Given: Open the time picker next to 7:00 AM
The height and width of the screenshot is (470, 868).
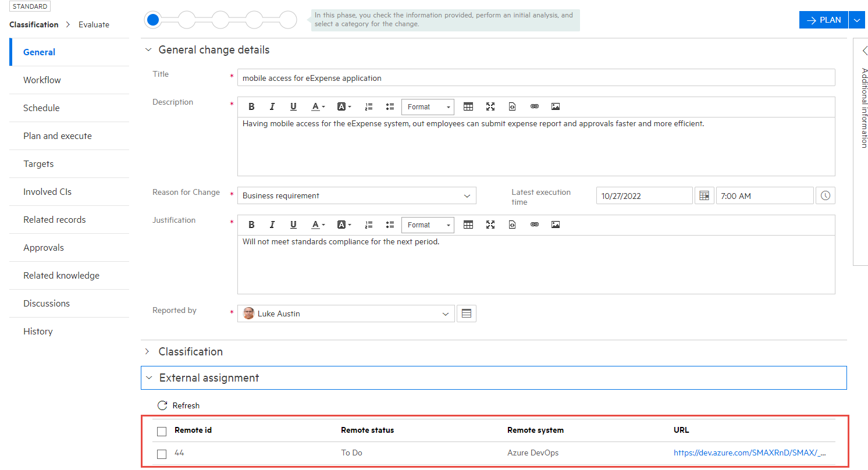Looking at the screenshot, I should pos(825,195).
